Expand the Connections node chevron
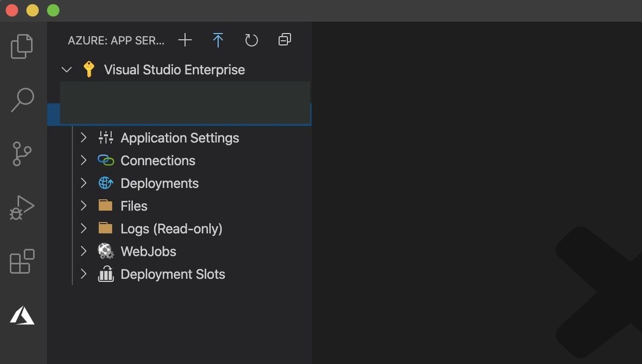Image resolution: width=642 pixels, height=364 pixels. [83, 160]
